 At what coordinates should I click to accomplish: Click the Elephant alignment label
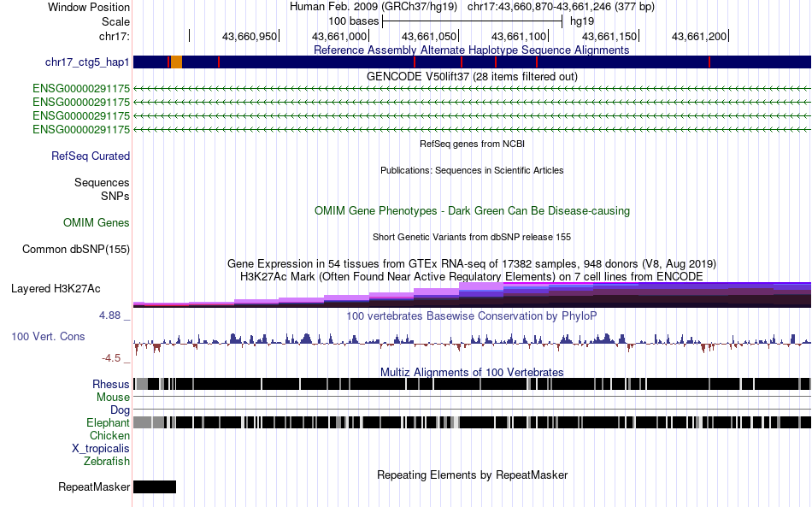tap(108, 423)
